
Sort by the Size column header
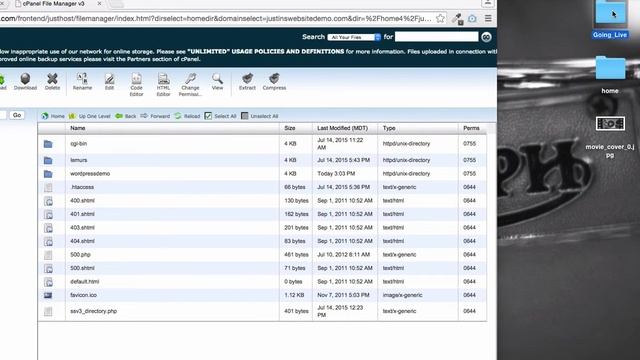(x=290, y=128)
